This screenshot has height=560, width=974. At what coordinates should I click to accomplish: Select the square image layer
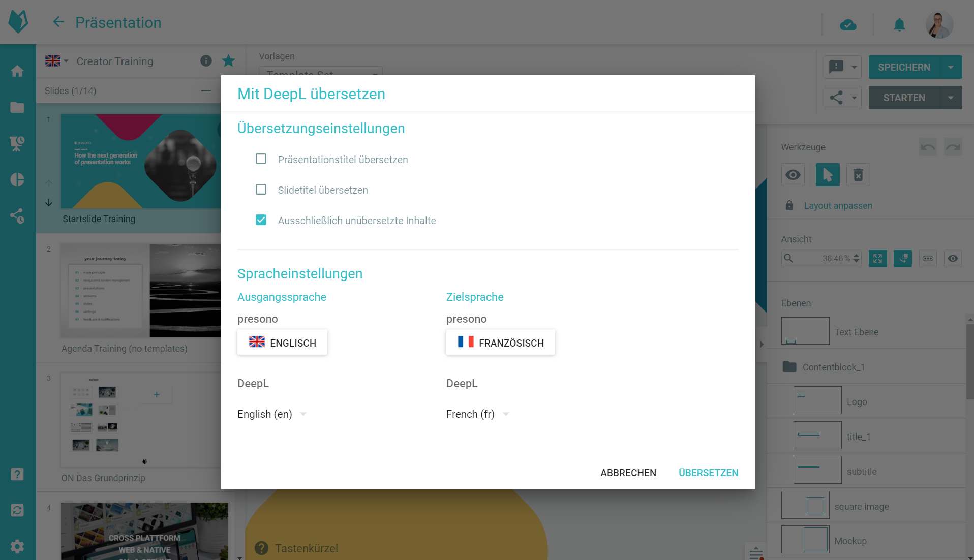click(x=865, y=506)
